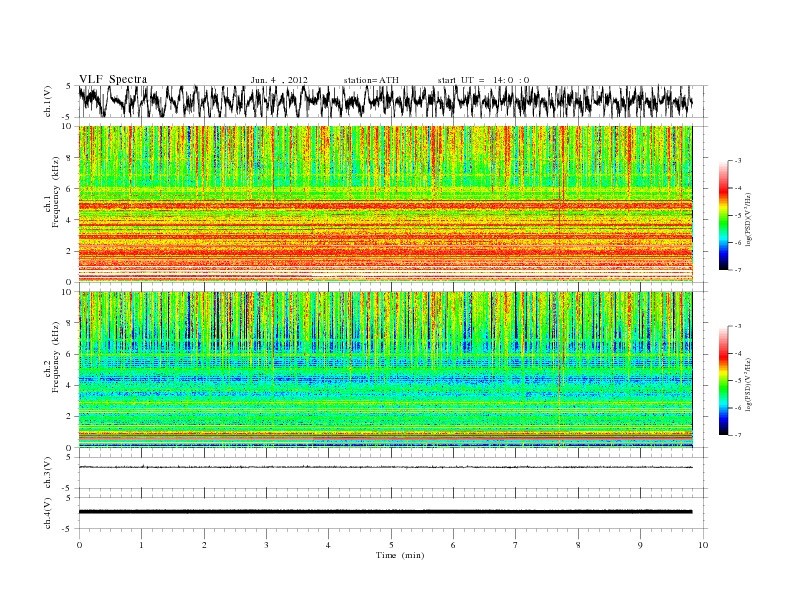Click the time axis tick label '5'
Viewport: 792px width, 612px height.
pyautogui.click(x=391, y=545)
